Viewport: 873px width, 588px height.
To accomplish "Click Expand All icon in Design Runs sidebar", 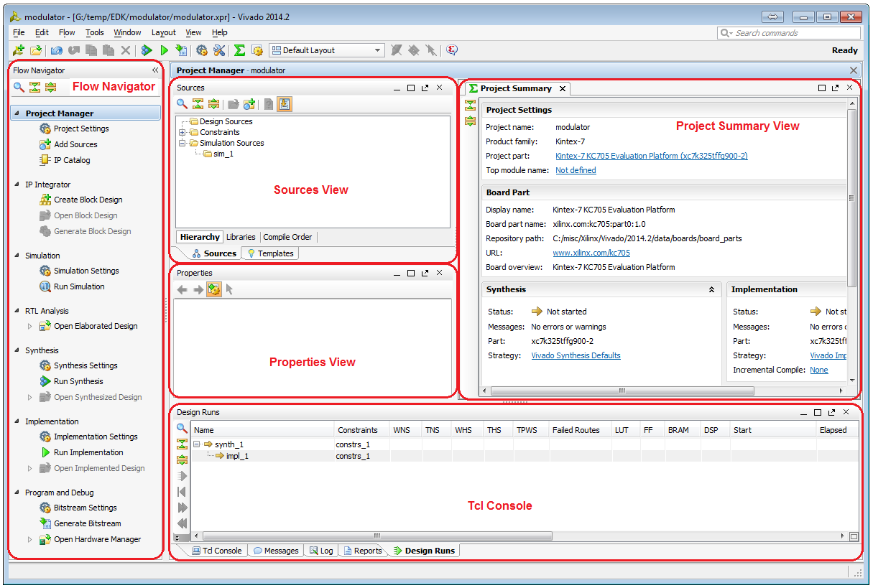I will (182, 460).
